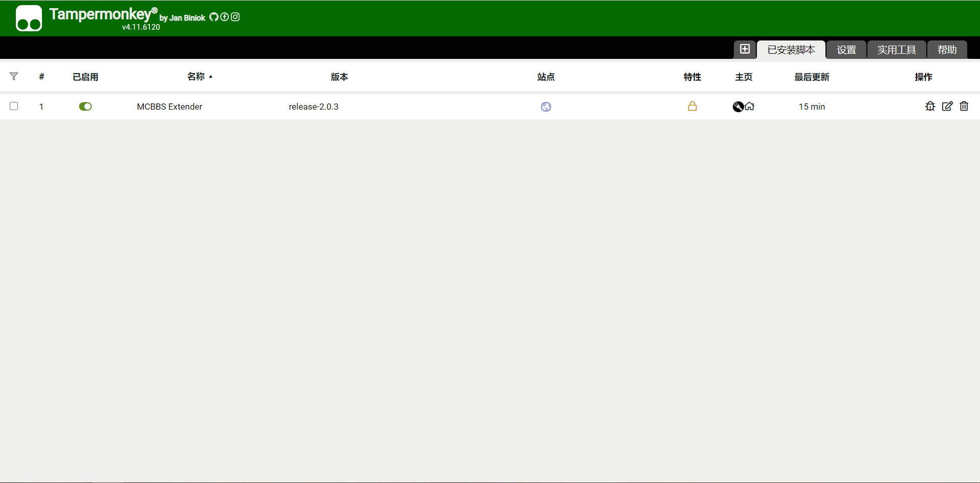Click the 操作 column header

pos(924,77)
